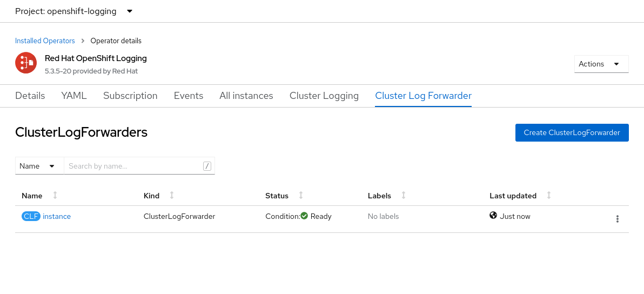Open the Subscription tab
This screenshot has height=294, width=644.
(130, 96)
